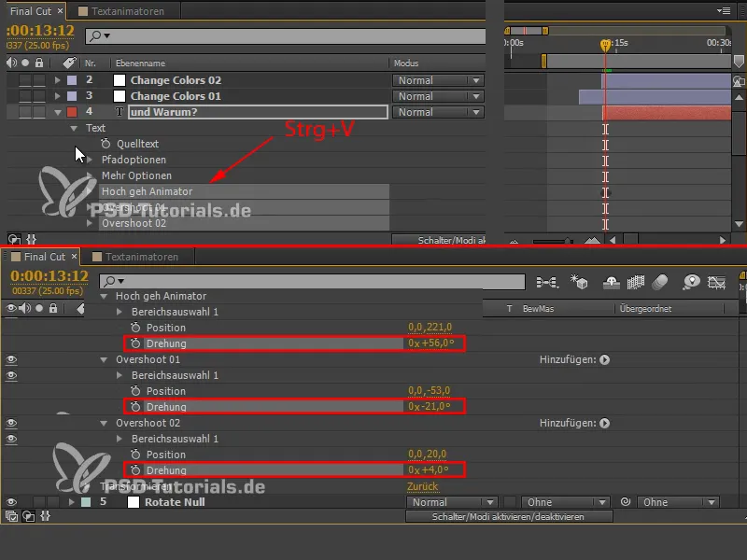This screenshot has height=560, width=747.
Task: Select the Final Cut tab in lower panel
Action: [x=44, y=257]
